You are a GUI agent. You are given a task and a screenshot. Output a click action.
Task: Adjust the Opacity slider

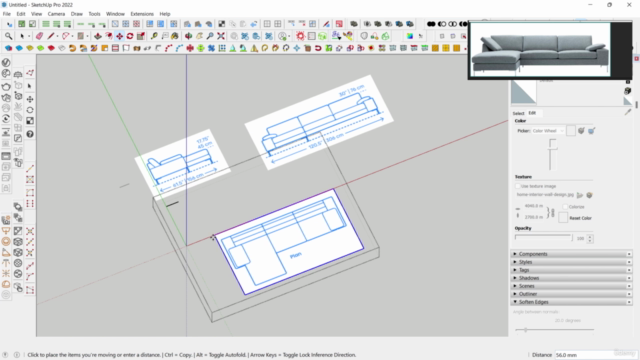544,238
